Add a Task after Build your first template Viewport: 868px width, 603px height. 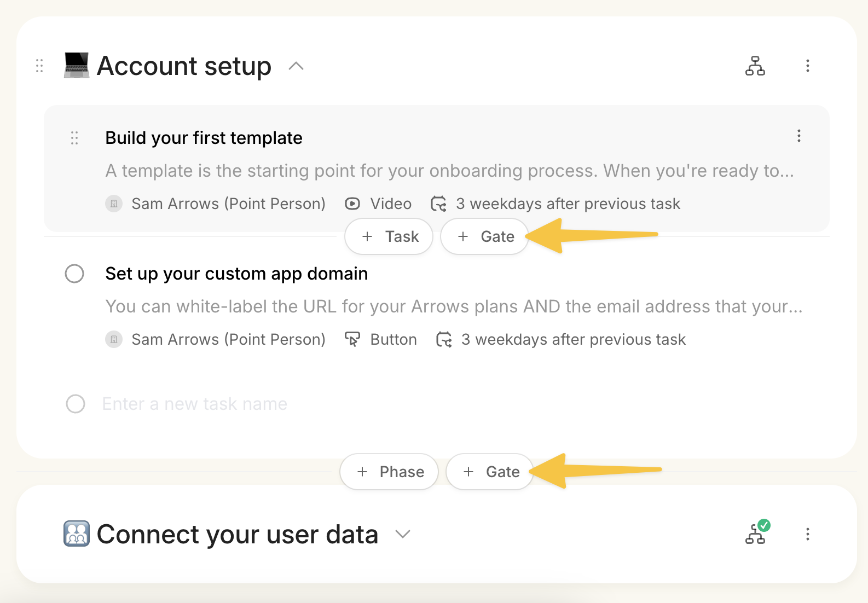[x=389, y=236]
